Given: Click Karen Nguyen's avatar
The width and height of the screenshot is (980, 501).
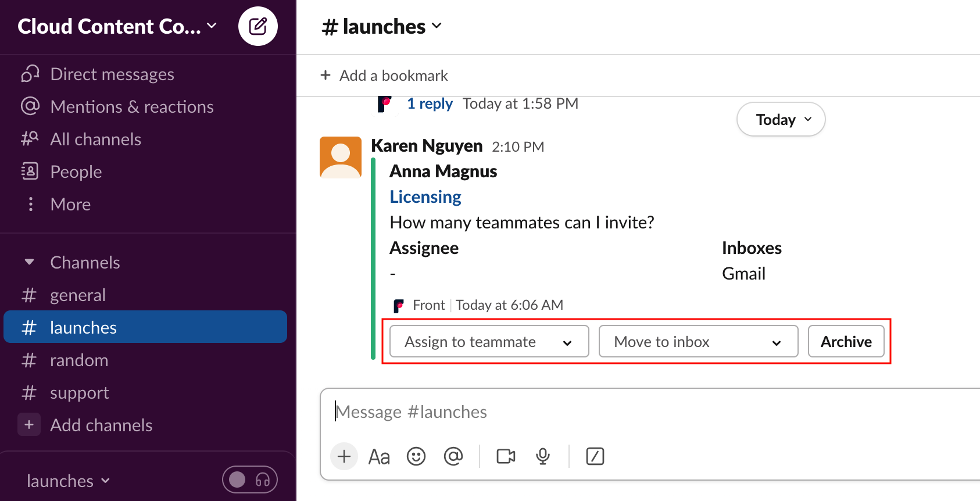Looking at the screenshot, I should tap(341, 158).
